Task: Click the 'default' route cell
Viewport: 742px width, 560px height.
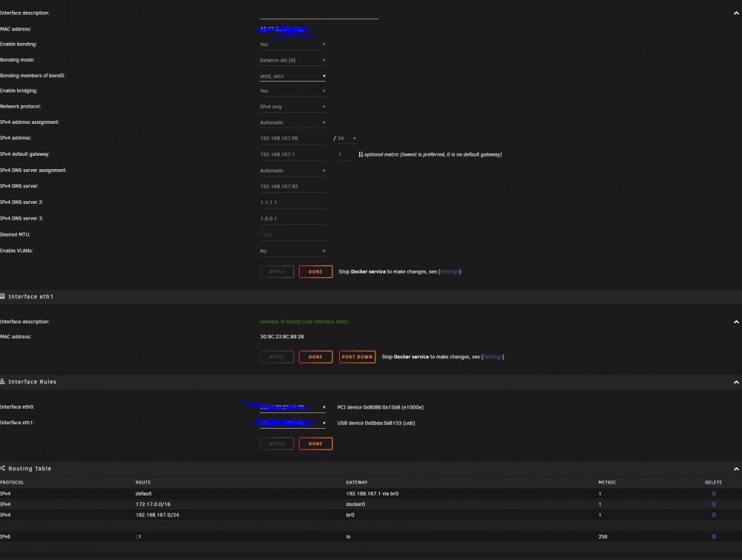Action: 143,493
